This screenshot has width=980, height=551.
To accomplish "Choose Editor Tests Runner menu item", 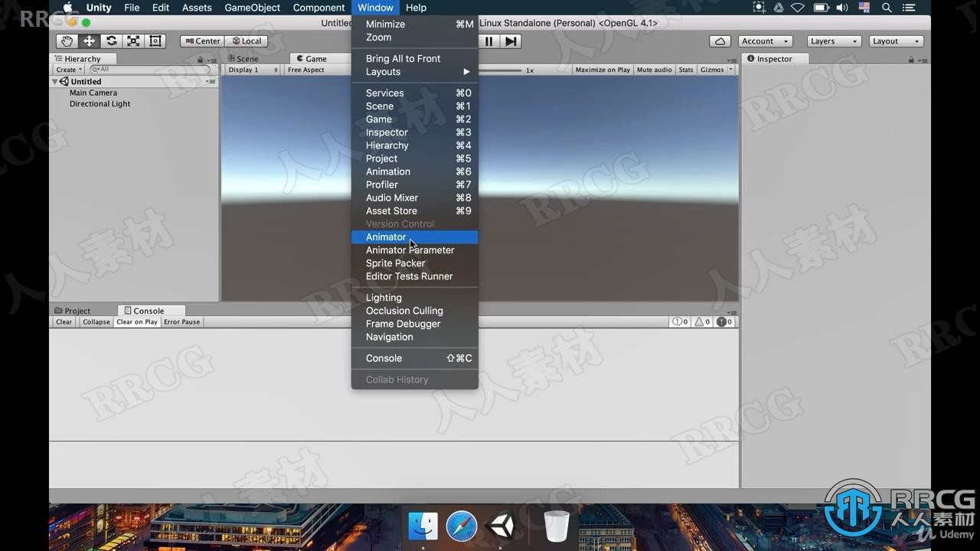I will [x=414, y=276].
